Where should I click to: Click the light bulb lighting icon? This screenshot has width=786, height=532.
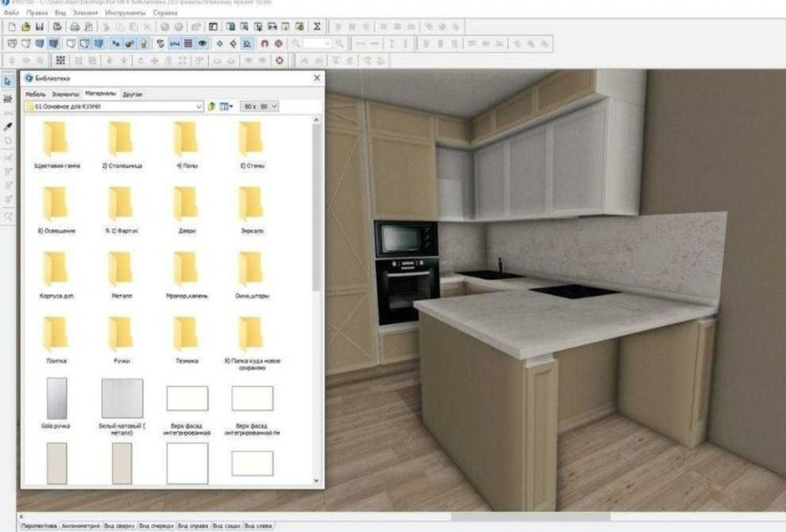tap(144, 43)
